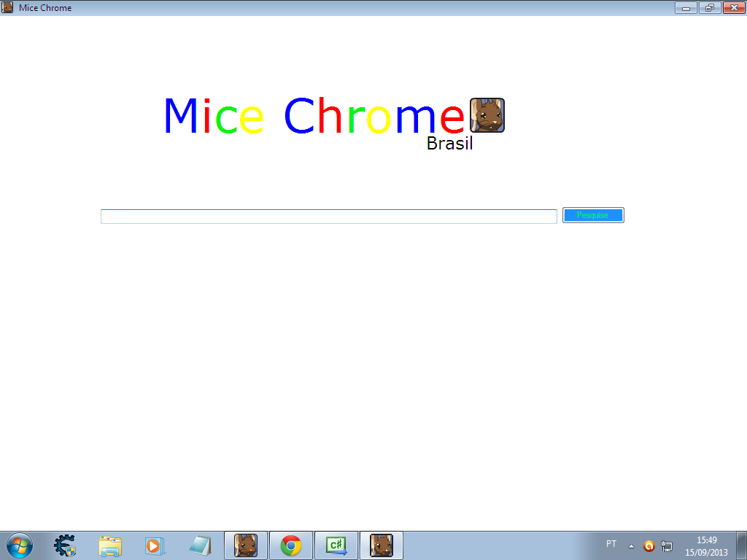Launch Windows Media Player from taskbar

coord(155,545)
